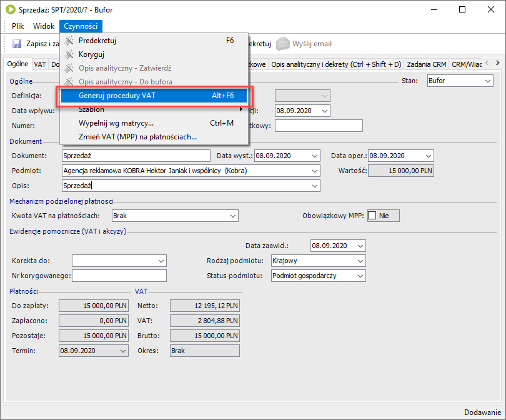Open the Szablon submenu
The width and height of the screenshot is (506, 420).
tap(154, 109)
